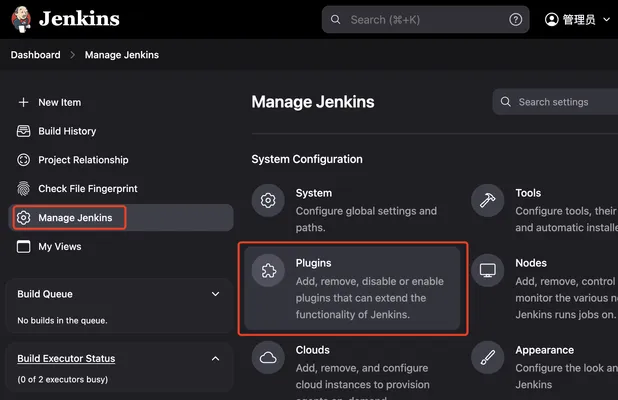
Task: Click the Appearance paintbrush icon
Action: click(488, 357)
